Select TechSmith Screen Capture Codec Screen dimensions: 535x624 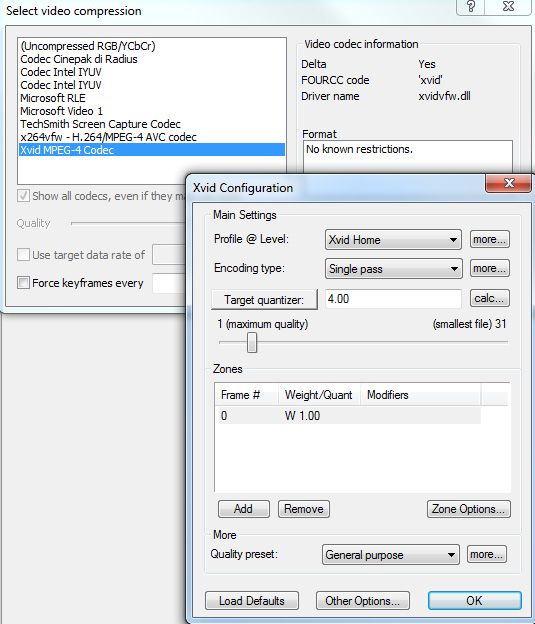coord(152,124)
